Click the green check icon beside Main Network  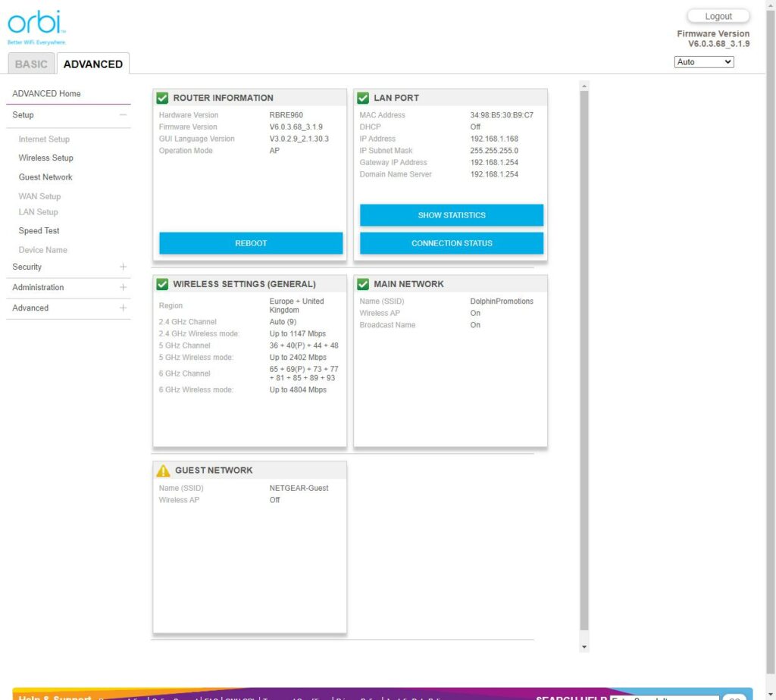[x=363, y=284]
